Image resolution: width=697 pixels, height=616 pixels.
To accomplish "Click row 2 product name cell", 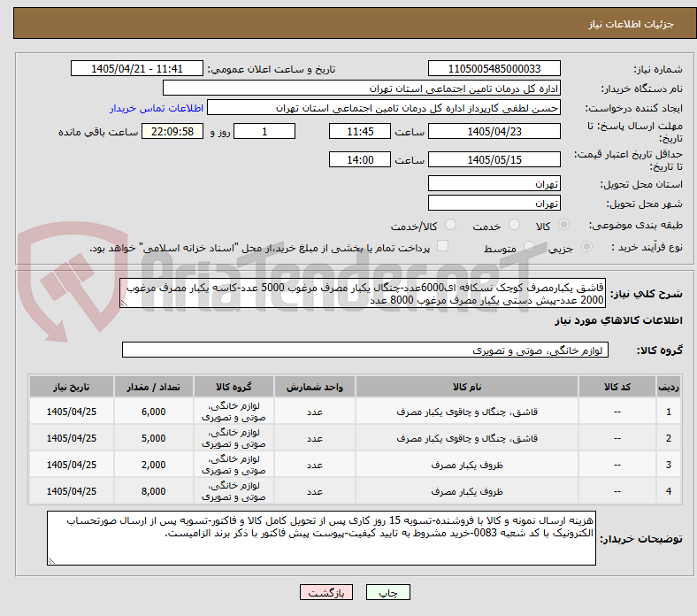I will click(467, 438).
